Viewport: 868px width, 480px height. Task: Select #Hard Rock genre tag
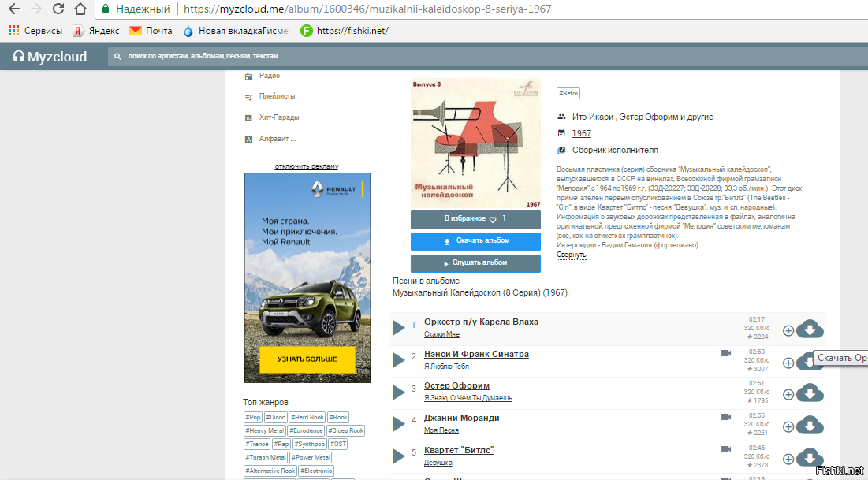307,418
